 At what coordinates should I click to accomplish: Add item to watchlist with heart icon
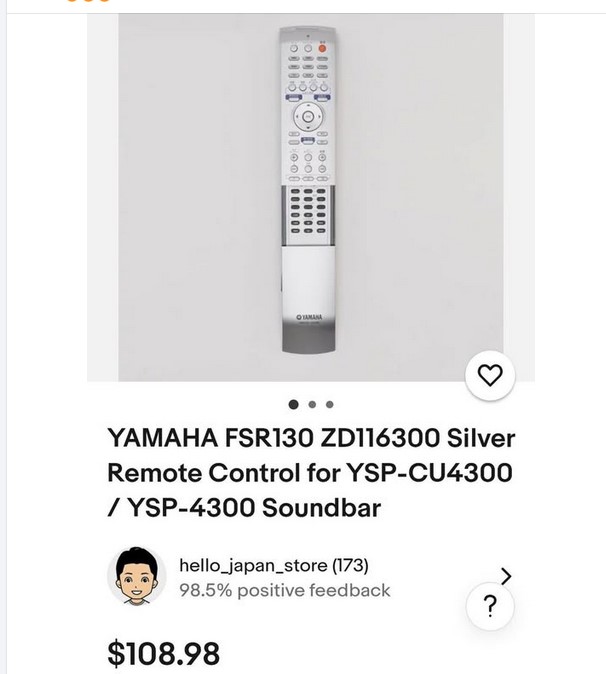489,376
